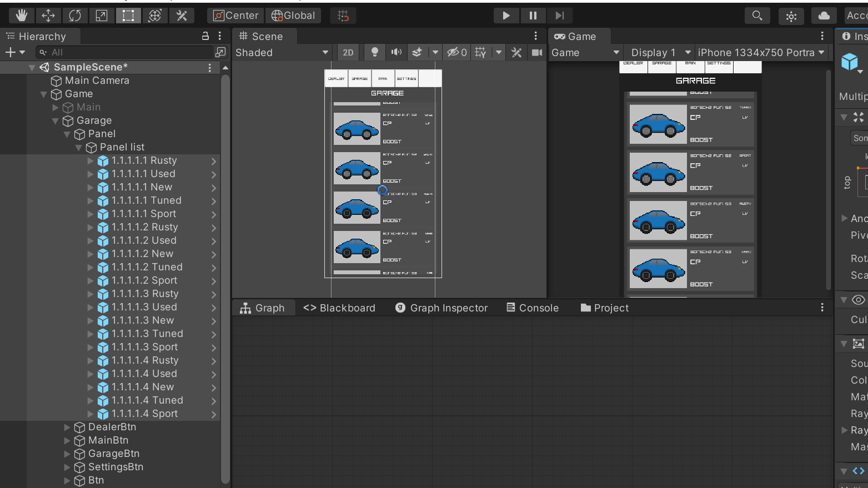Open Scene panel options menu
This screenshot has height=488, width=868.
[x=536, y=36]
